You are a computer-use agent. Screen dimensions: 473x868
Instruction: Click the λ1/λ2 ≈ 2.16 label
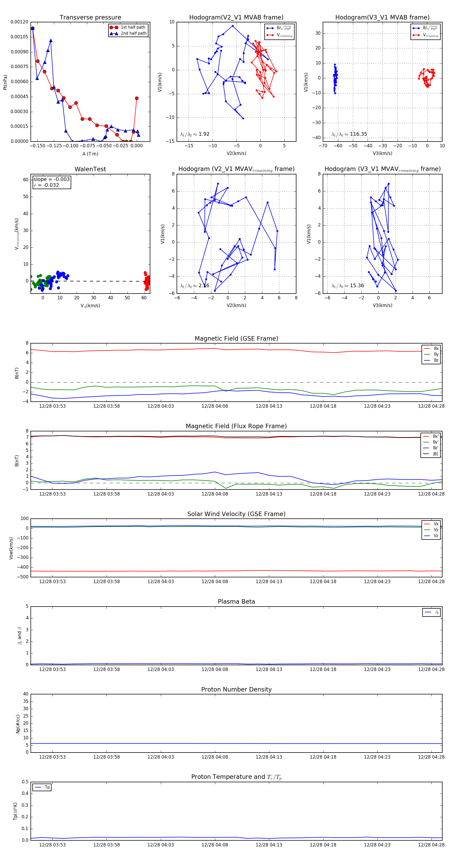194,286
